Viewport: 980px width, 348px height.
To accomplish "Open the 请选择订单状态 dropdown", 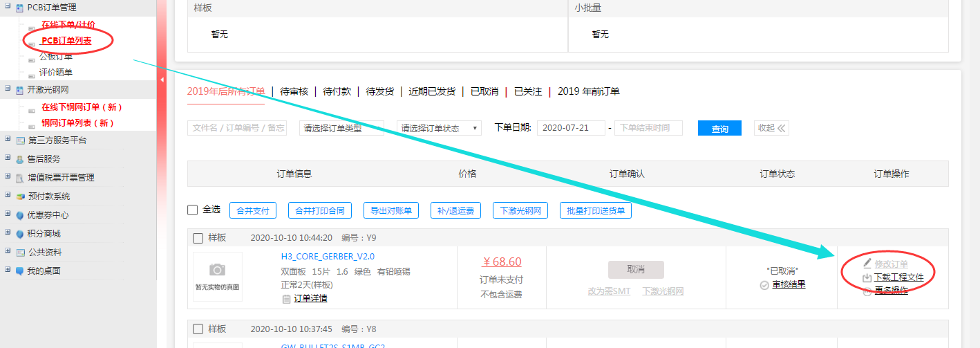I will 439,128.
